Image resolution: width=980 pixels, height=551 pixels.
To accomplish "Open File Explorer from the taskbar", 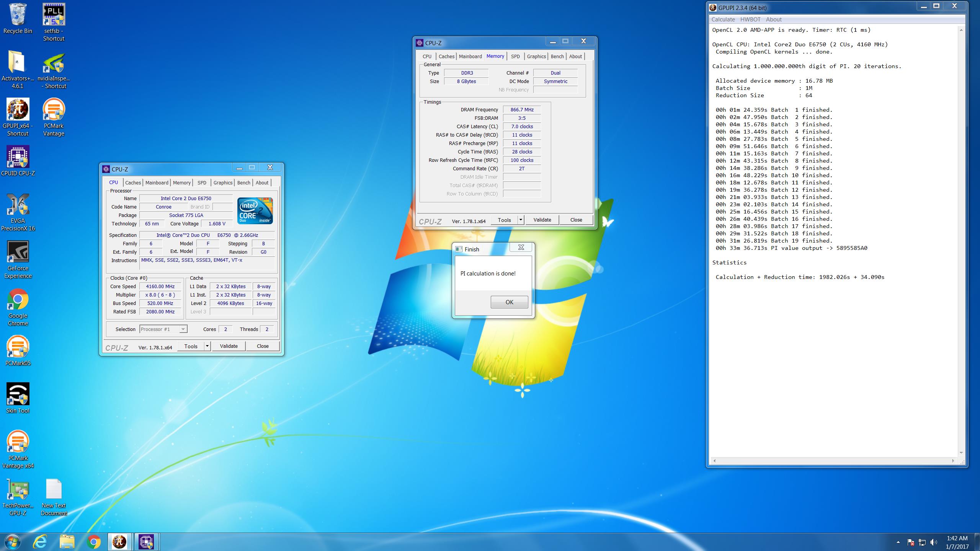I will pyautogui.click(x=67, y=542).
